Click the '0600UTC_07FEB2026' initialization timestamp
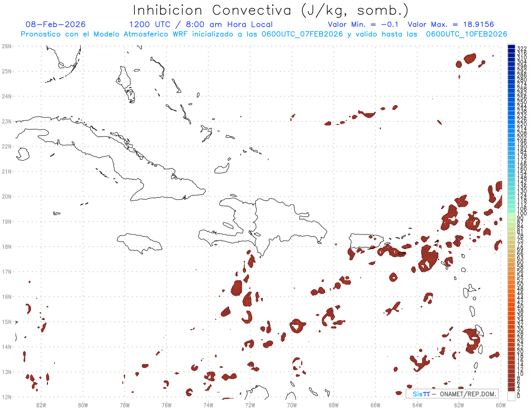 [x=302, y=34]
